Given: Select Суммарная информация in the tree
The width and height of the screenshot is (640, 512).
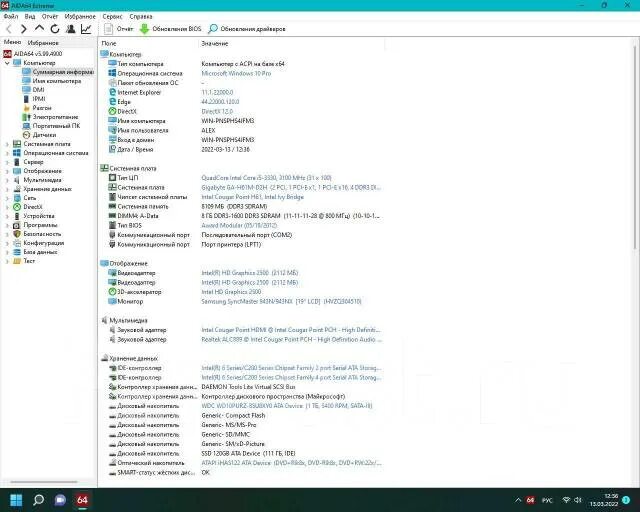Looking at the screenshot, I should [58, 72].
